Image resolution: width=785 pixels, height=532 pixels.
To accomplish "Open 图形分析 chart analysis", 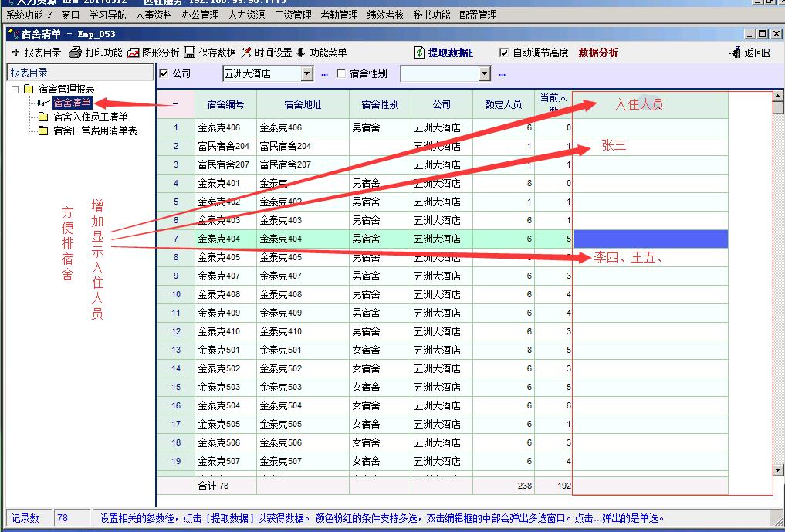I will [134, 53].
